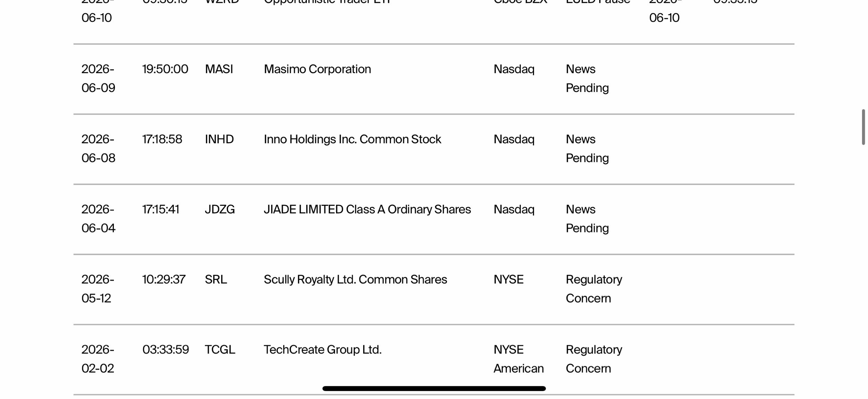Click halt time 10:29:37
This screenshot has height=399, width=868.
point(164,279)
